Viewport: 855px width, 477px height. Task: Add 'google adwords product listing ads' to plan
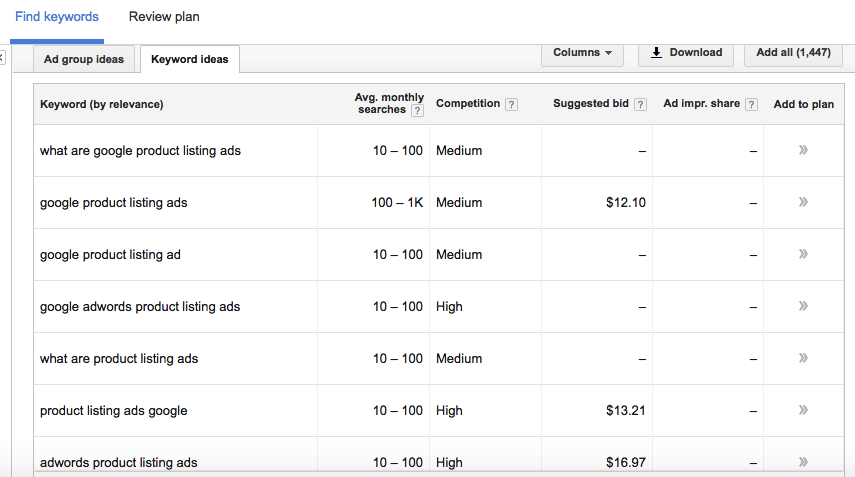[803, 307]
